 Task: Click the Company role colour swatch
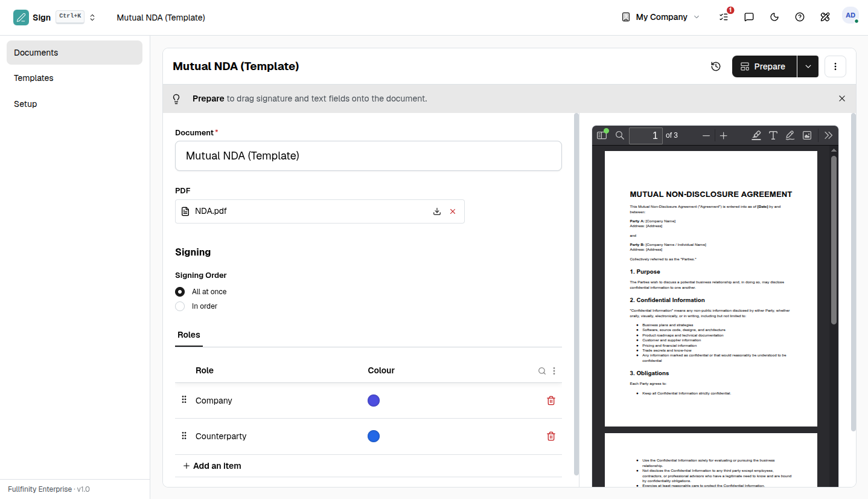click(374, 401)
